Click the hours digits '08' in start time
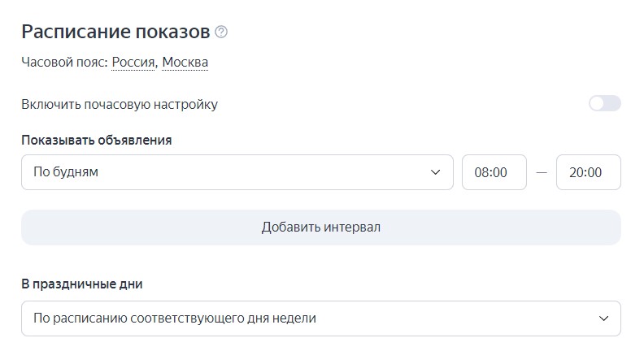644x364 pixels. [x=481, y=172]
